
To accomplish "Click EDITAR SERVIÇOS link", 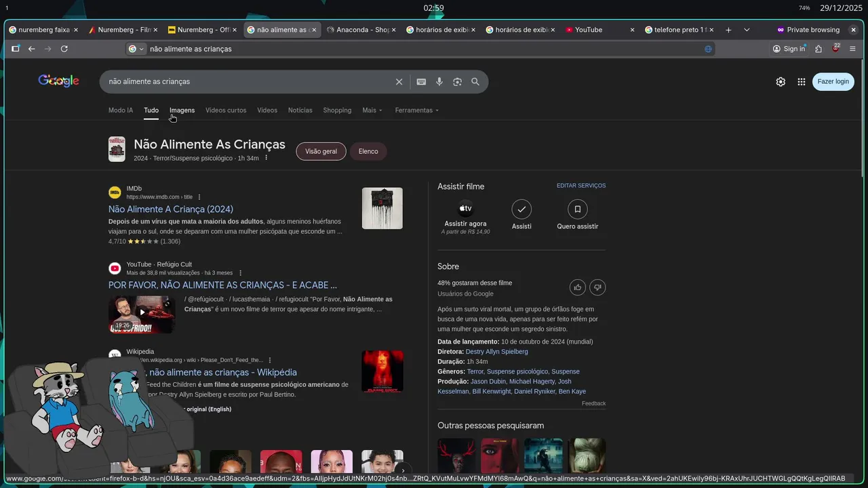I will click(x=581, y=186).
